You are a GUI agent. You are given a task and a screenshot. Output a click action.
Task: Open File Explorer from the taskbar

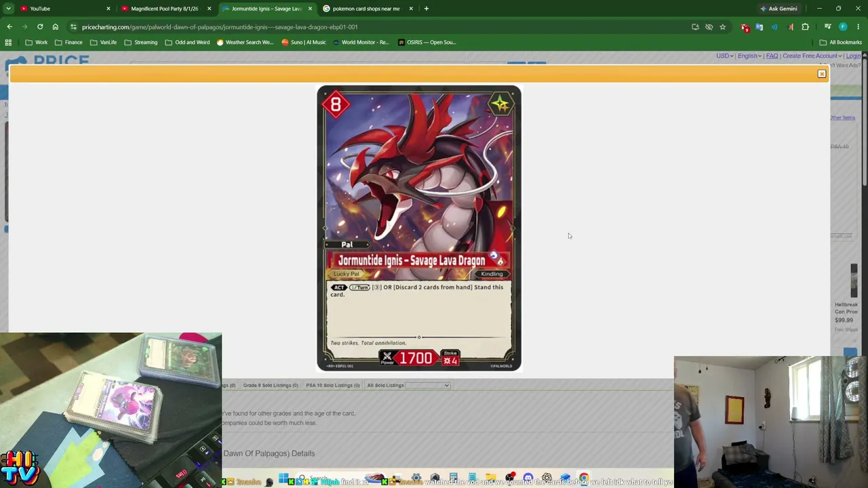(x=491, y=479)
